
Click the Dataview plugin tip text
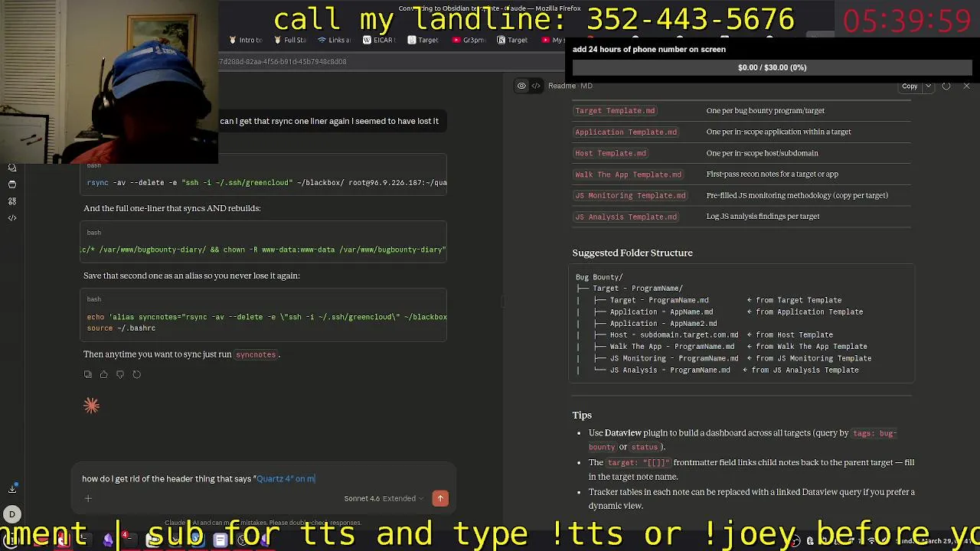click(x=742, y=439)
